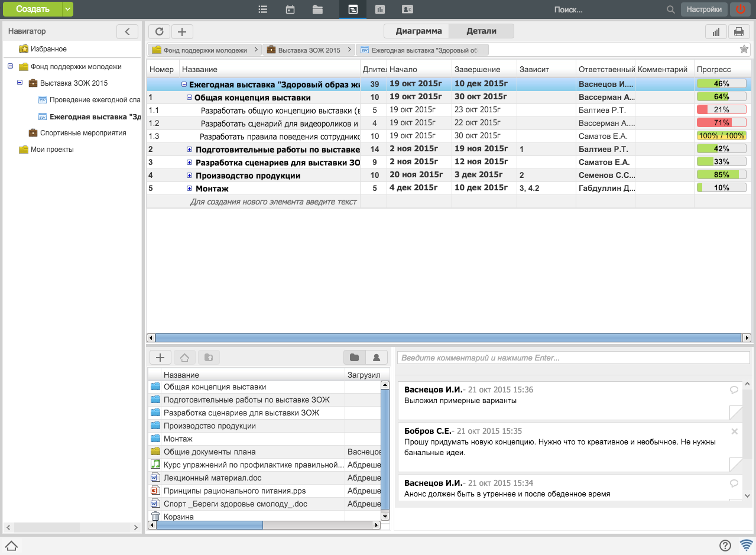Click the Создать button
This screenshot has width=756, height=555.
[33, 9]
